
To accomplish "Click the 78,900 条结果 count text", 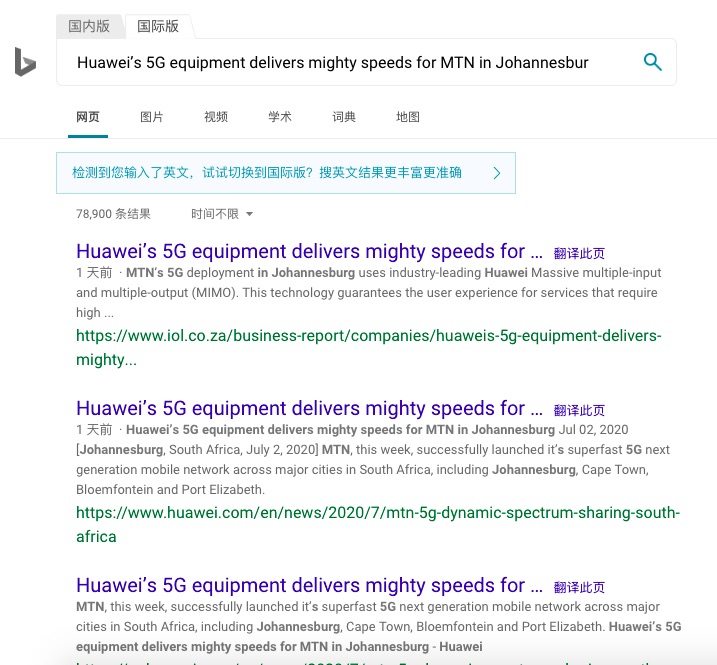I will click(x=113, y=214).
